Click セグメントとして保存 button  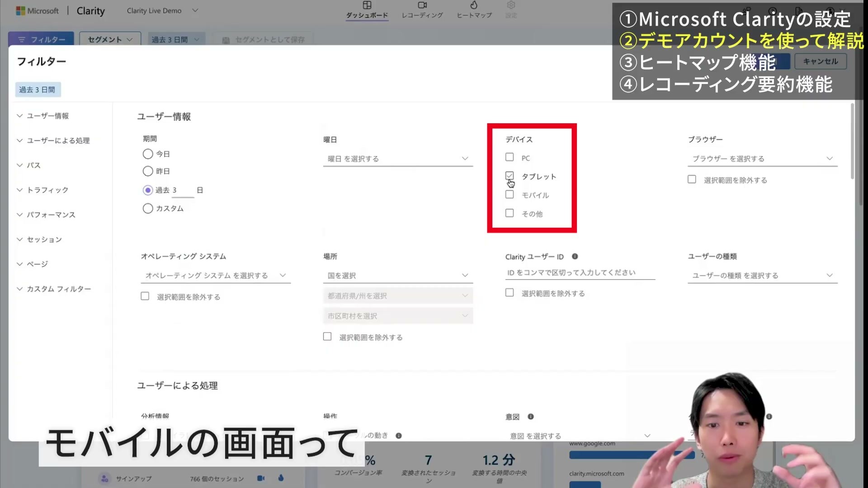coord(263,40)
